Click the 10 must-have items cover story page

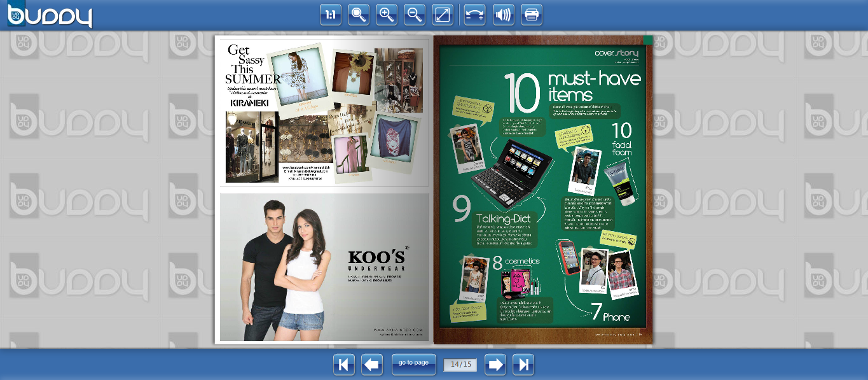point(543,190)
